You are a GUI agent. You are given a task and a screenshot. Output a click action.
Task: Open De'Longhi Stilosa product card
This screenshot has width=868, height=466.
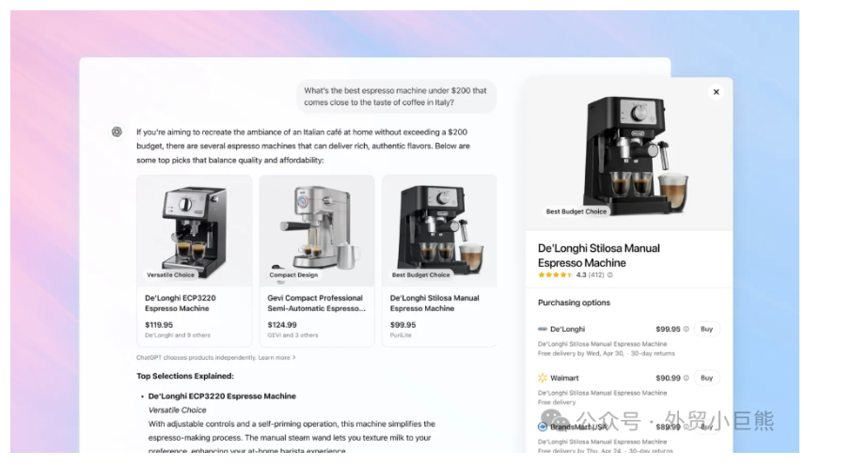click(x=439, y=261)
